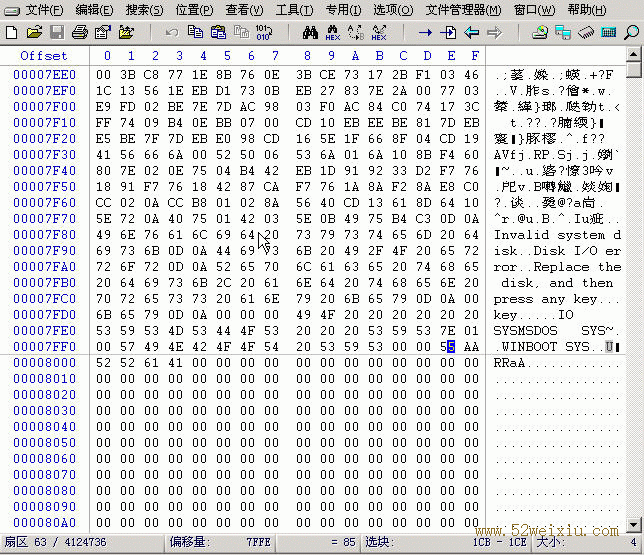Click column header F in the hex header

tap(475, 56)
